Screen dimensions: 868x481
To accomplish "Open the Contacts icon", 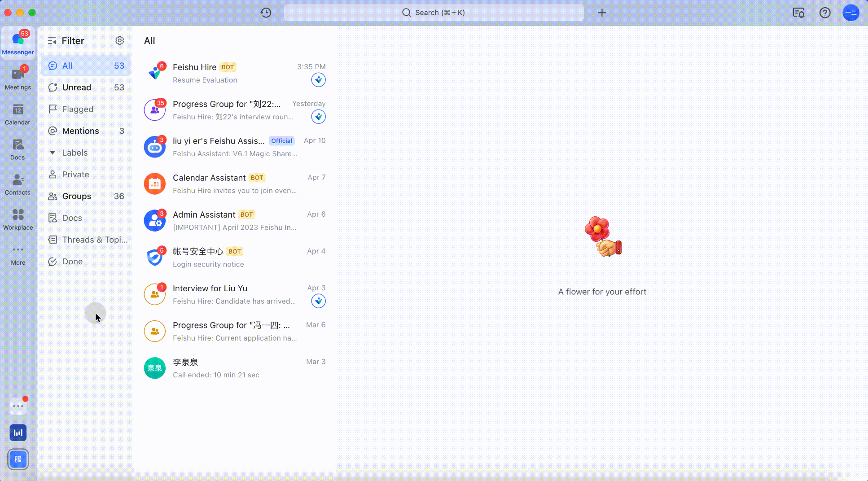I will pyautogui.click(x=18, y=184).
